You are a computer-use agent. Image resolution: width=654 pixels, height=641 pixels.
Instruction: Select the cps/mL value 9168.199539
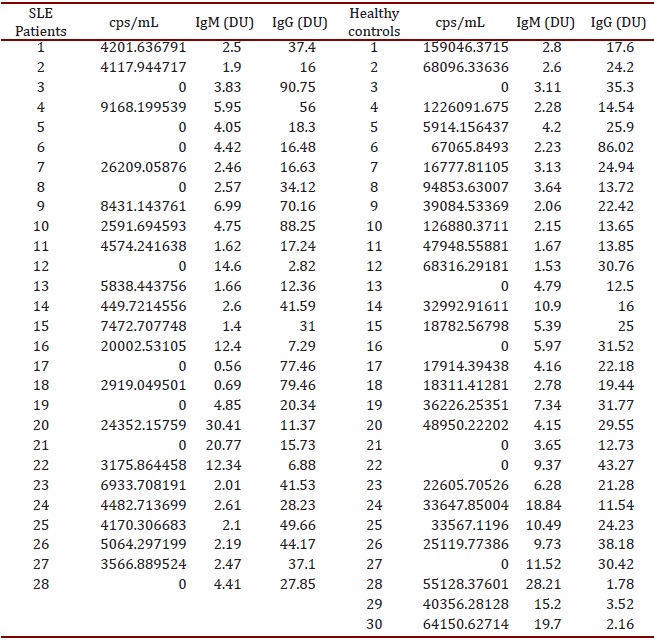click(145, 106)
